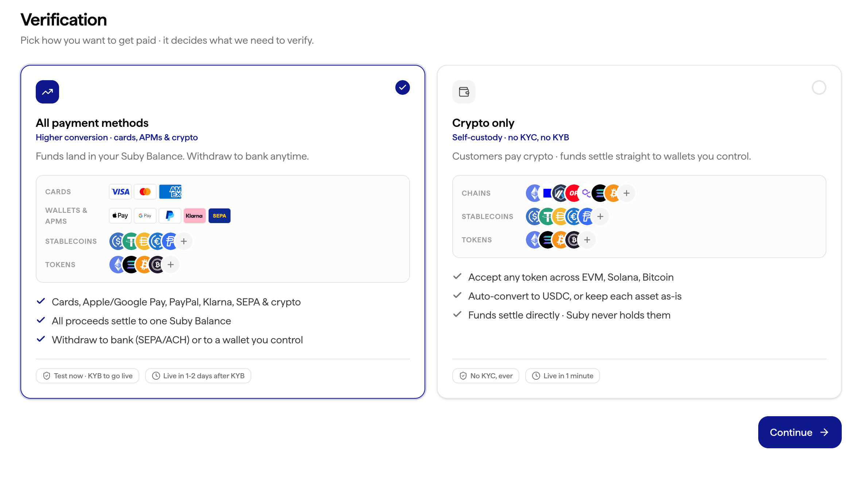Click Tether coin in All payment methods stablecoins
This screenshot has height=492, width=868.
pos(131,241)
